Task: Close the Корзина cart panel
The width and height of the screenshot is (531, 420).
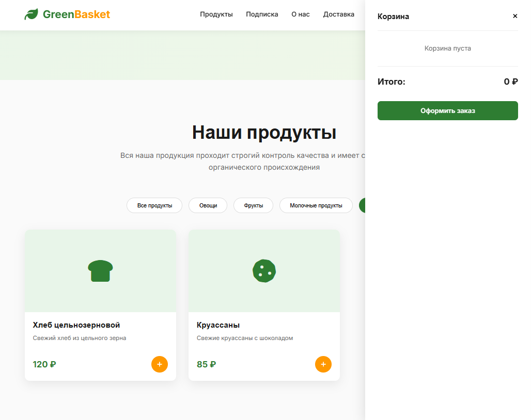Action: point(515,16)
